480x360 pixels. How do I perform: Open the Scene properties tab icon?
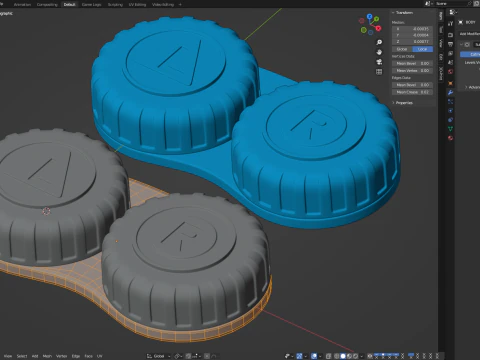pyautogui.click(x=450, y=62)
